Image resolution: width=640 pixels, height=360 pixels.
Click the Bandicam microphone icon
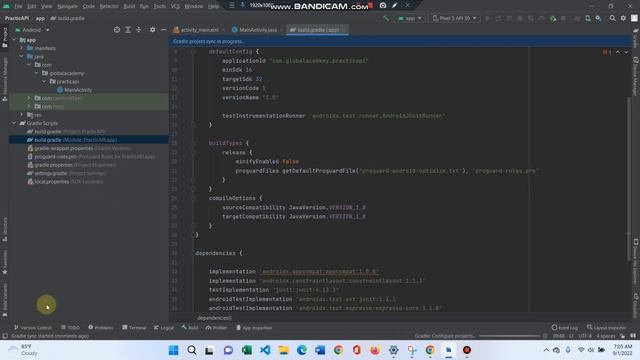coord(242,6)
